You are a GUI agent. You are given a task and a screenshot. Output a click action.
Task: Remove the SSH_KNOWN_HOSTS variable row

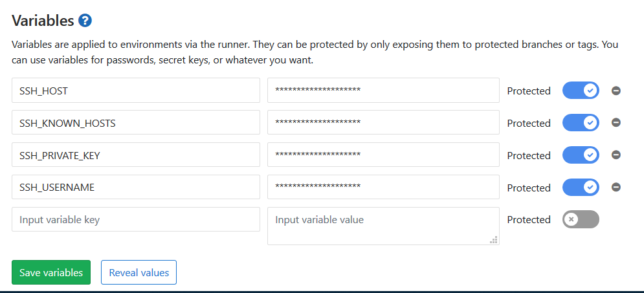pos(616,122)
